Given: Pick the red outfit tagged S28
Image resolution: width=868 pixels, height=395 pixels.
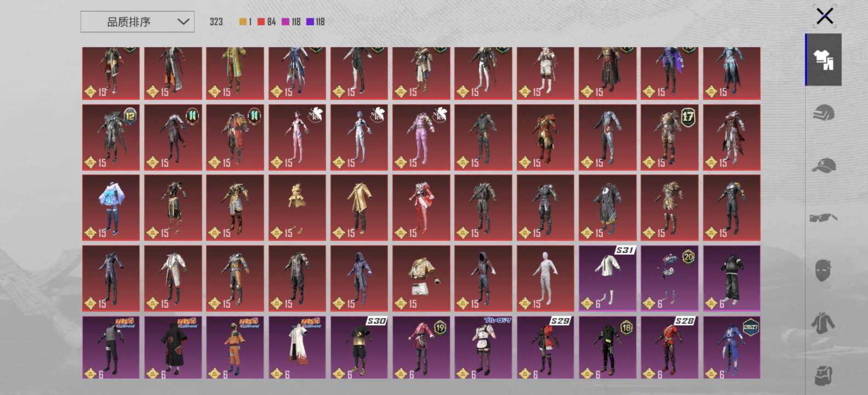Looking at the screenshot, I should [670, 348].
